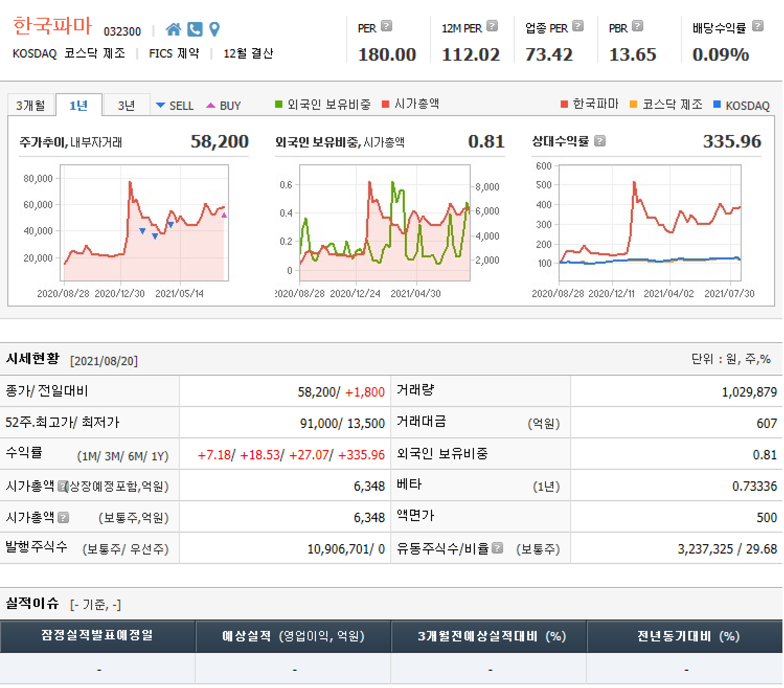The image size is (784, 688).
Task: Click 유동주식수 value 3,237,325 / 29.68
Action: 728,549
